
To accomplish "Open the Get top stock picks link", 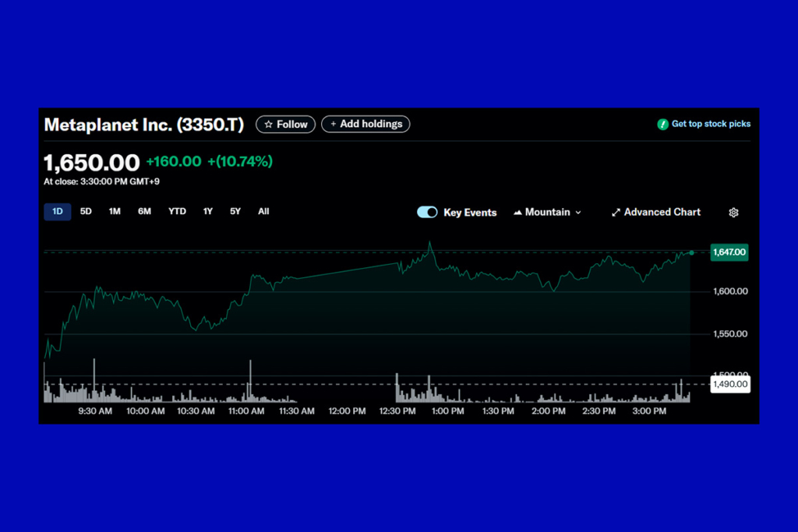I will tap(711, 124).
